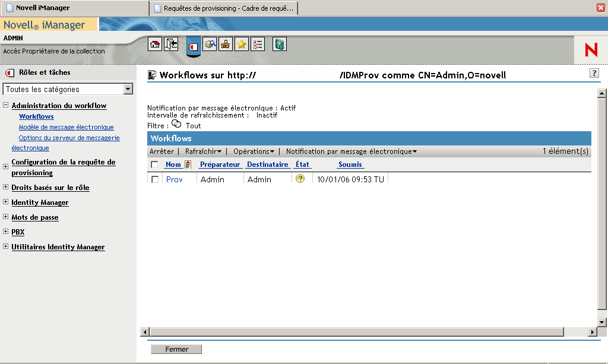
Task: Open the Opérations dropdown menu
Action: pyautogui.click(x=254, y=151)
